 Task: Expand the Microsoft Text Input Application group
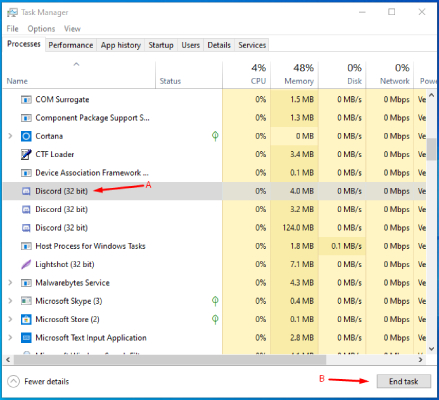[10, 338]
